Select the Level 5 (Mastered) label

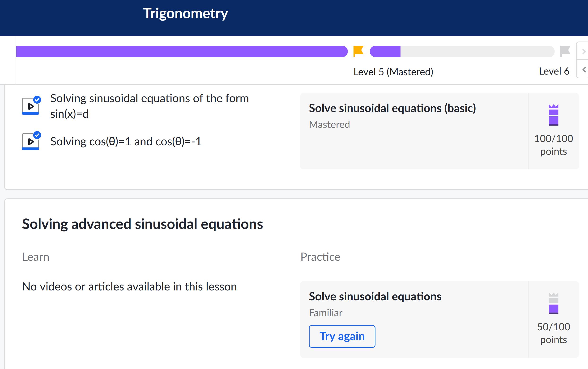pyautogui.click(x=393, y=72)
